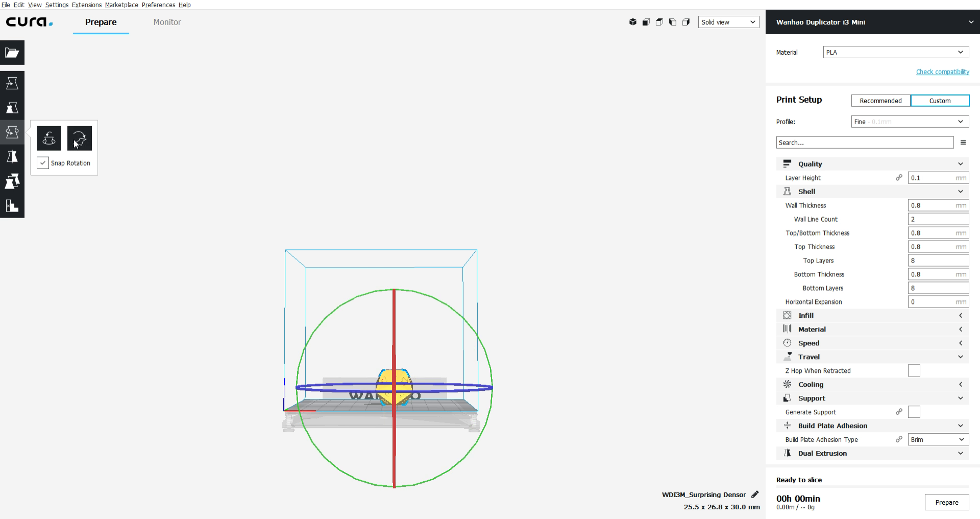Open the Per Model Settings tool
Screen dimensions: 980x519
coord(12,181)
